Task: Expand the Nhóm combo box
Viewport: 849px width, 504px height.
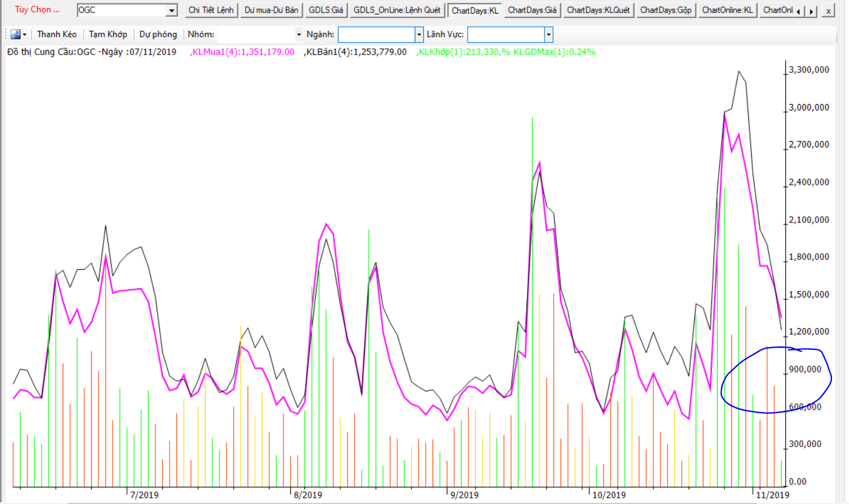Action: [299, 35]
